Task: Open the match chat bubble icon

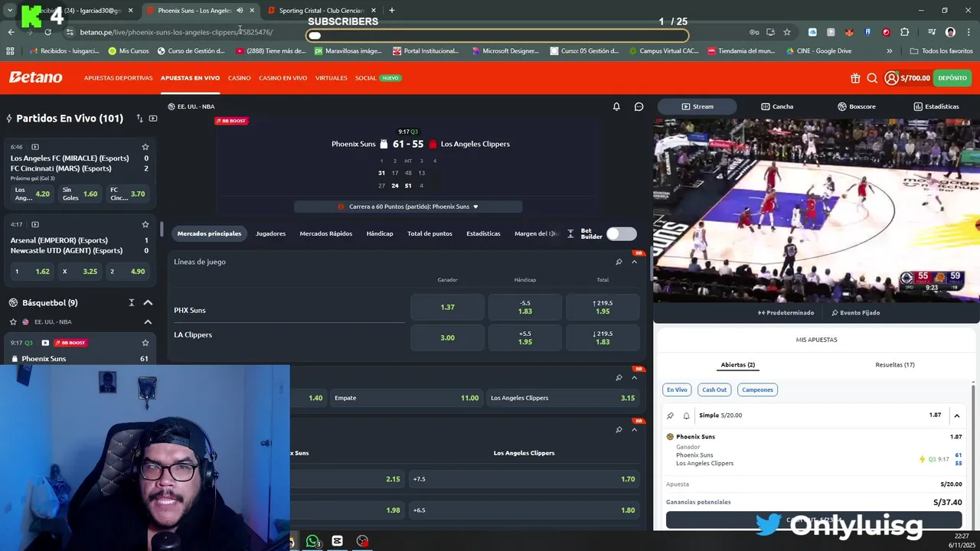Action: (639, 106)
